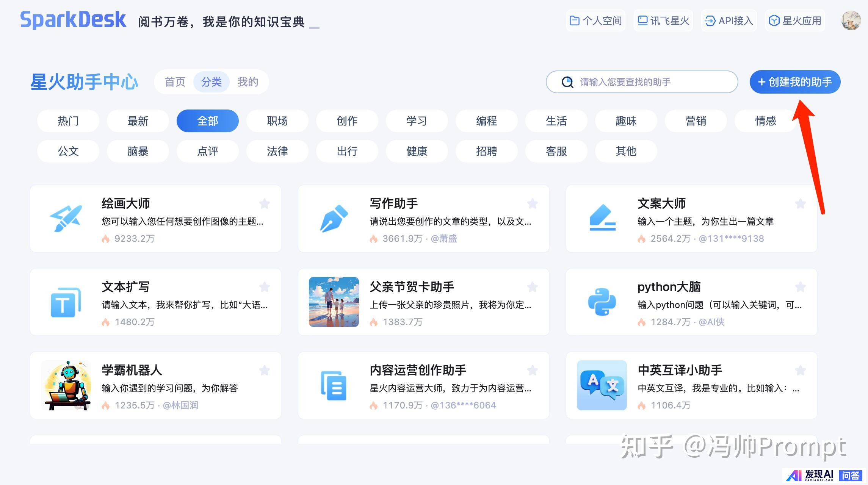
Task: Click the python大脑 Python logo icon
Action: pyautogui.click(x=602, y=302)
